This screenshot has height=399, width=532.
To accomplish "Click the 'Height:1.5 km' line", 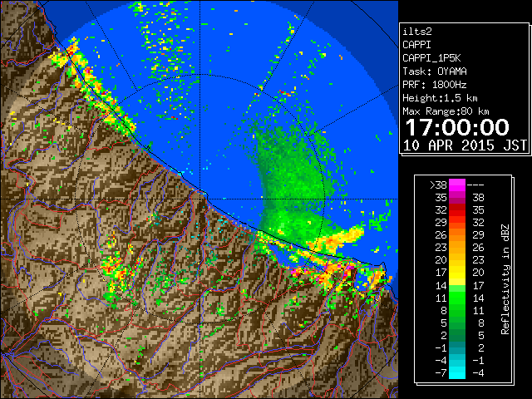I will [x=440, y=98].
